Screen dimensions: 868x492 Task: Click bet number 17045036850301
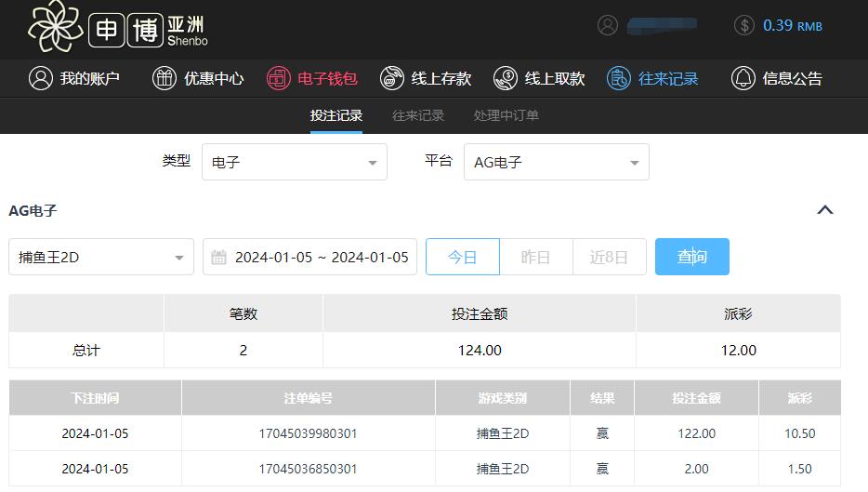308,469
